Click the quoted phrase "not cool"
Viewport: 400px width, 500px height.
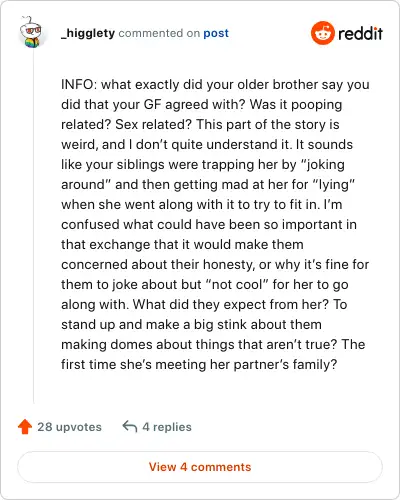pos(237,284)
